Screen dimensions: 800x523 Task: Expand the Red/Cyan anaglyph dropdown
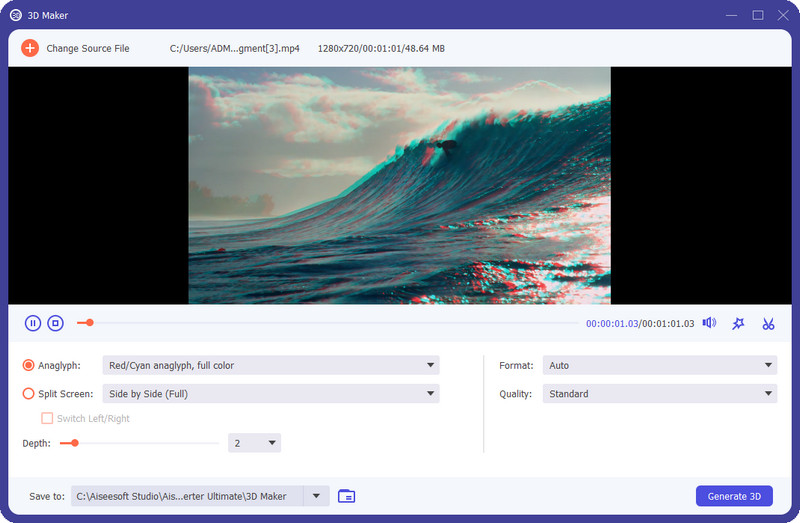(x=270, y=366)
